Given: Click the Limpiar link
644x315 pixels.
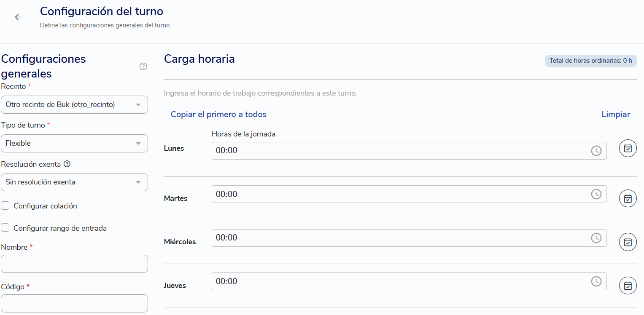Looking at the screenshot, I should [616, 115].
